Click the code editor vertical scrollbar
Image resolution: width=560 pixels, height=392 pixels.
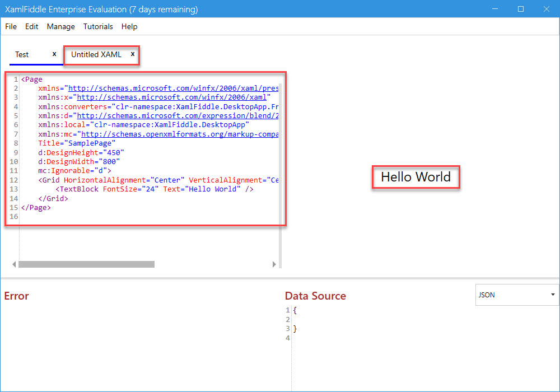click(x=281, y=175)
